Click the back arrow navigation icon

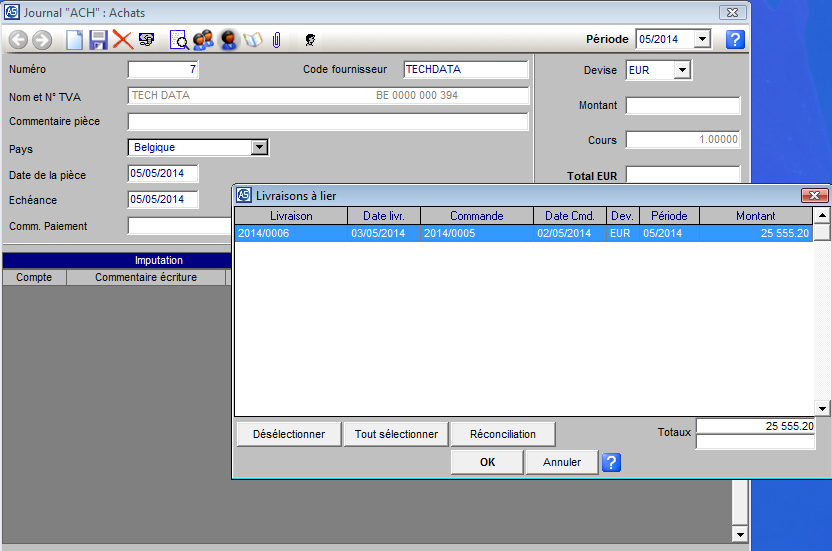[x=18, y=40]
